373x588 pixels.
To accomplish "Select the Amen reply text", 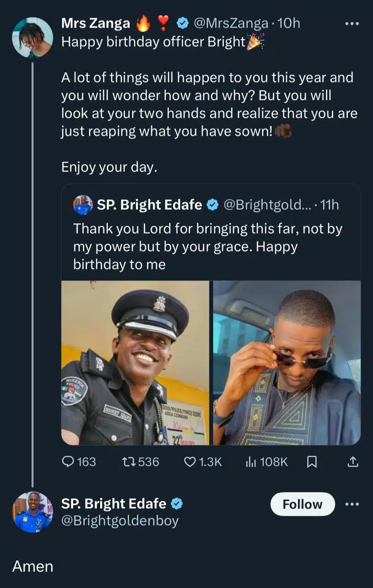I will (32, 566).
